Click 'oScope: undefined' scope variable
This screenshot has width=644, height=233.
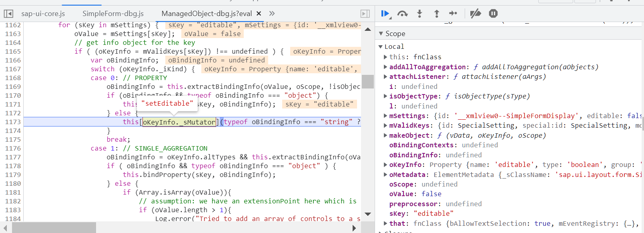tap(423, 184)
